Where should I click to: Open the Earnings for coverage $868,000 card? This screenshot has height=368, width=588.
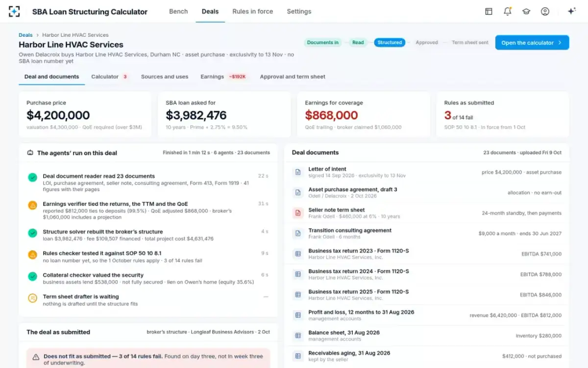364,114
